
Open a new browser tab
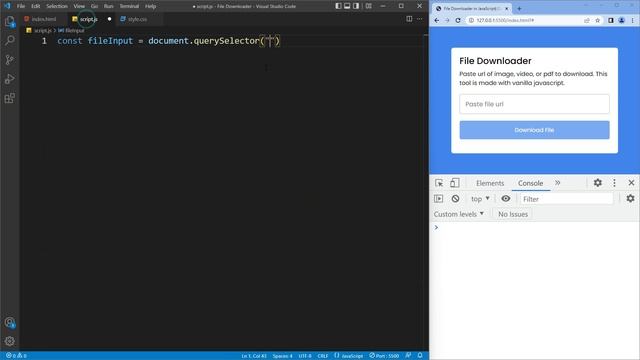519,9
